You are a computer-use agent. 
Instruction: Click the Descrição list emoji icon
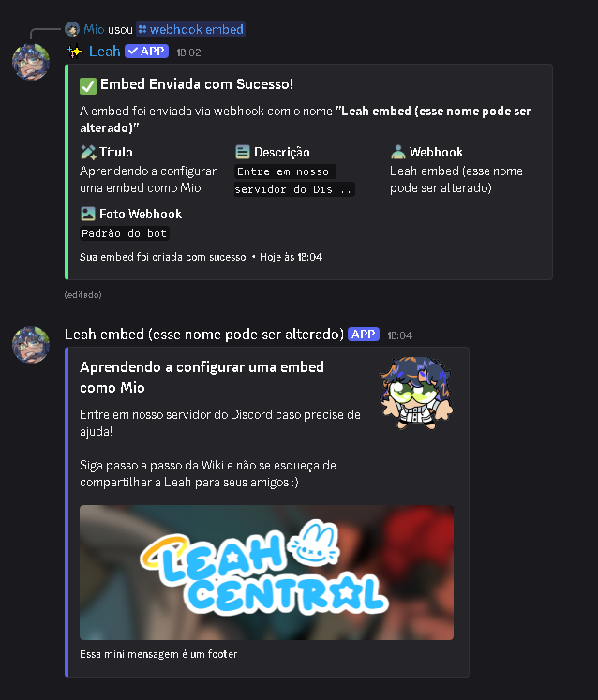[243, 152]
